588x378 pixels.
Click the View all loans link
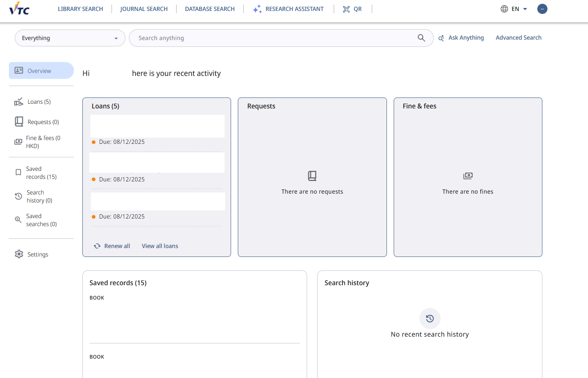(x=160, y=246)
